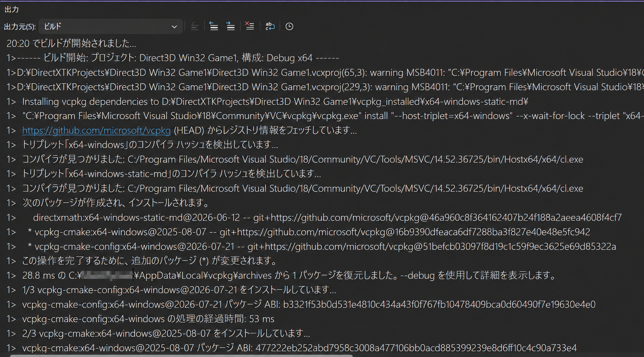Select the 'ビルド開始: プロジェクト: Direct3D Win32 Game1' line
Screen dimensions: 644x357
[172, 58]
